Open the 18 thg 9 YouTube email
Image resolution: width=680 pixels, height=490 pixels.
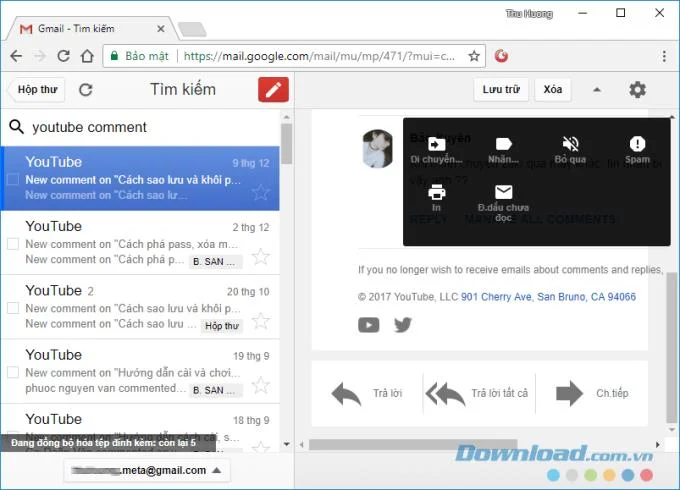click(140, 428)
